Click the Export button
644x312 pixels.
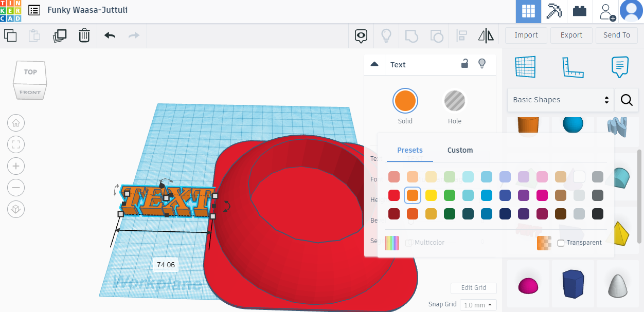[571, 35]
